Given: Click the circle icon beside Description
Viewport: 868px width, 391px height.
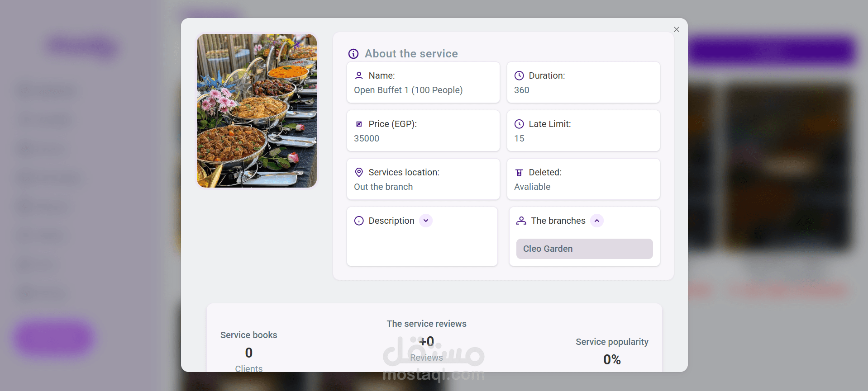Looking at the screenshot, I should point(359,221).
